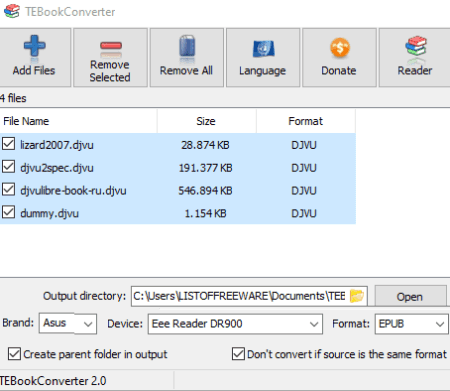Image resolution: width=450 pixels, height=391 pixels.
Task: Sort by the File Name column header
Action: pos(79,121)
